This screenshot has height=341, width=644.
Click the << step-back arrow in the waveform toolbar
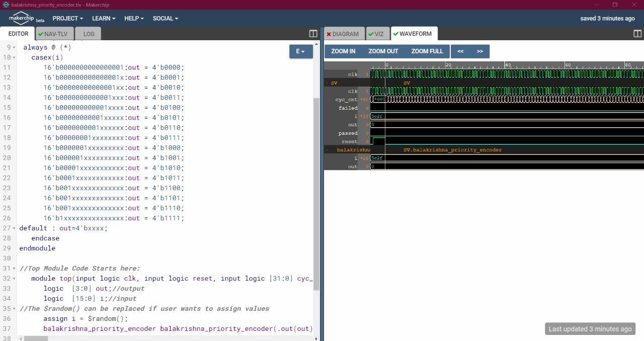pos(461,51)
